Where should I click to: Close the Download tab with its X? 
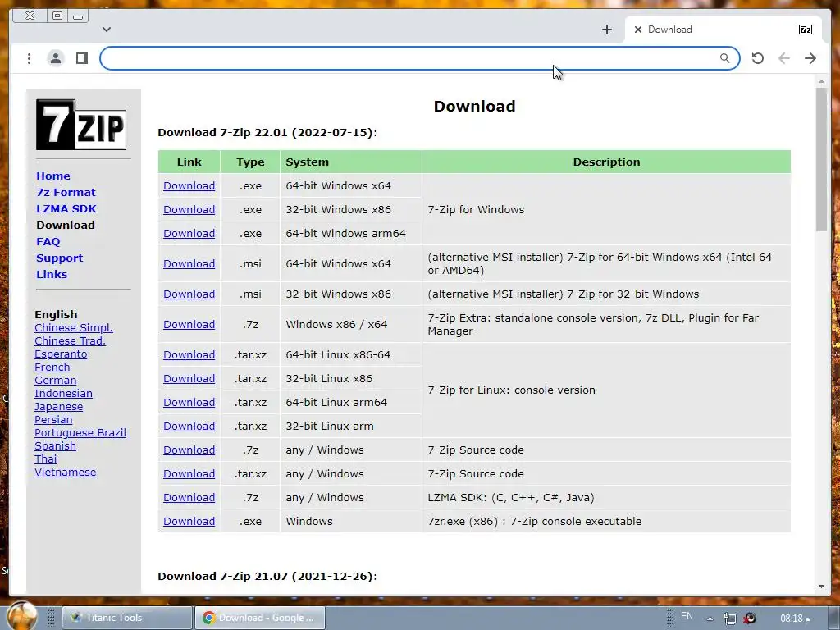(637, 30)
